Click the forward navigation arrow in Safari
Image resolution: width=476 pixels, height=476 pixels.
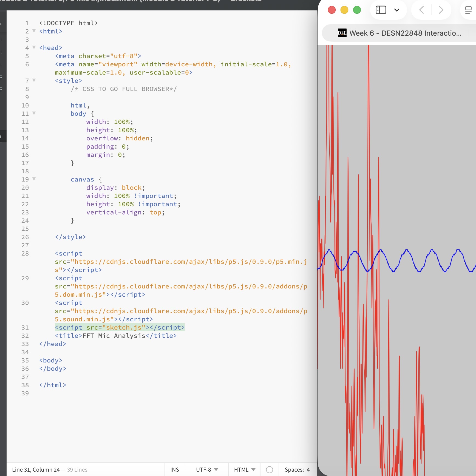pos(441,10)
